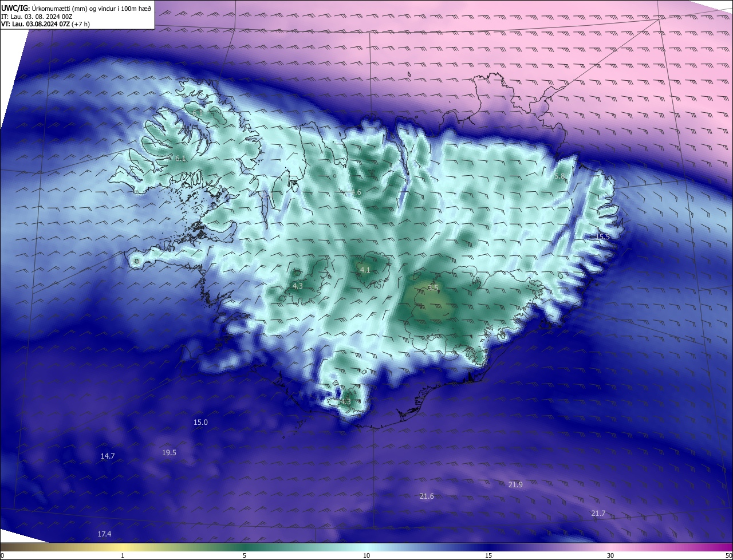Click the title 'Úrkomumætti (mm) og vindur í 100m hæð'

pos(90,8)
